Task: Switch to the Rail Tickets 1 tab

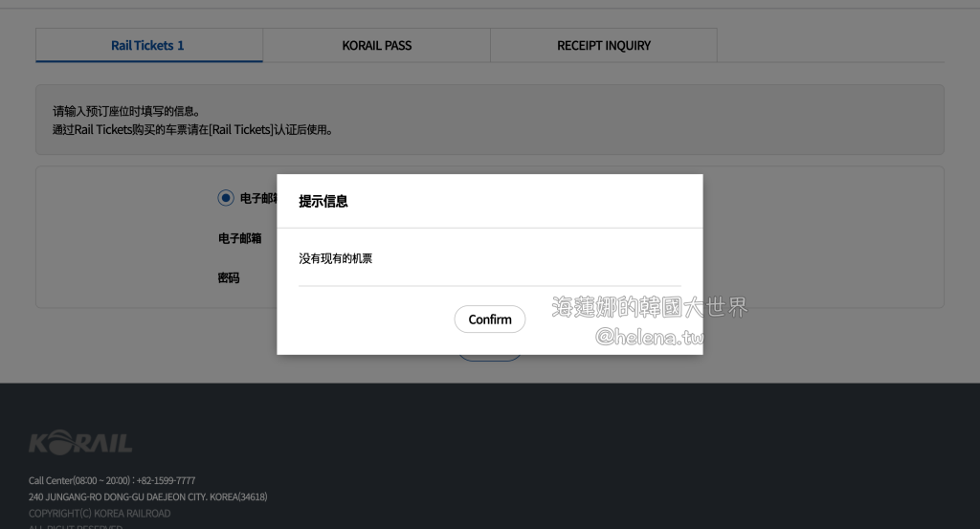Action: point(148,45)
